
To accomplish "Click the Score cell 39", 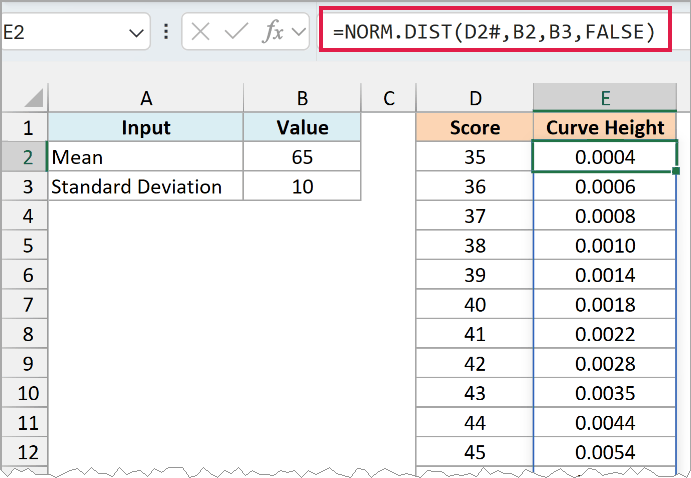I will pyautogui.click(x=475, y=275).
